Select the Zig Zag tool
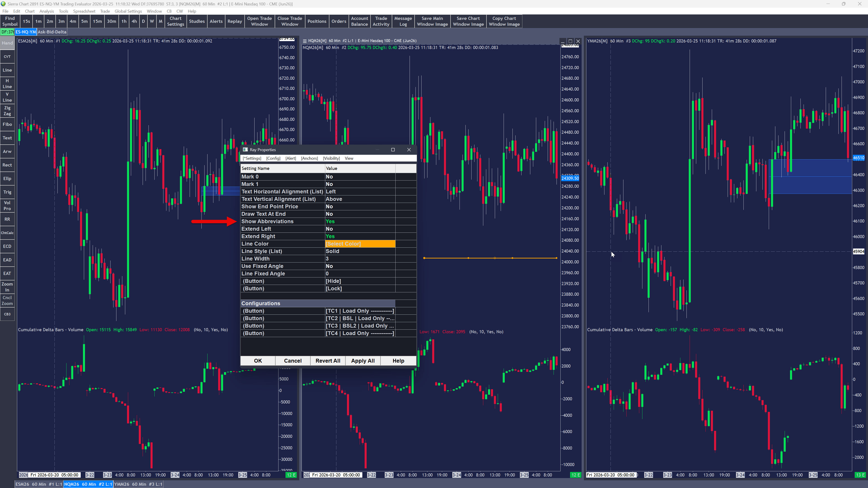Image resolution: width=868 pixels, height=488 pixels. point(7,111)
